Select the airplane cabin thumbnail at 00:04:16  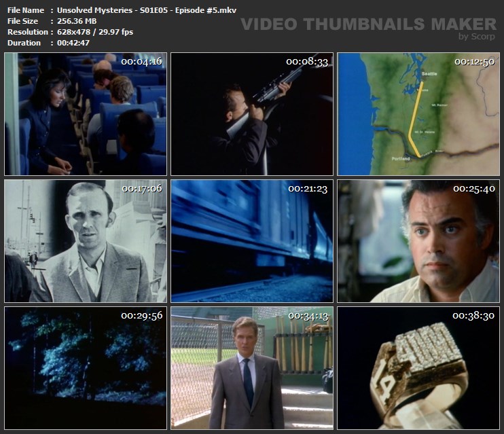coord(86,114)
